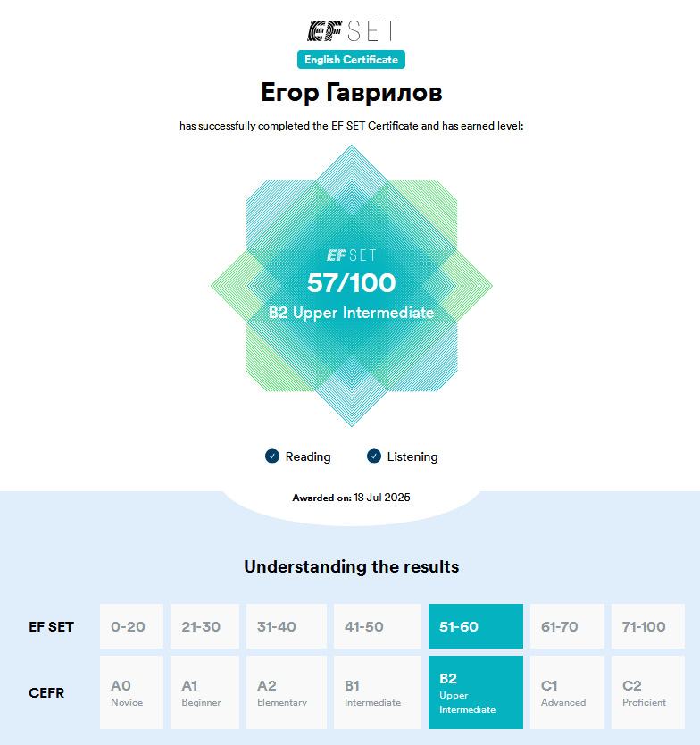Click the English Certificate badge
Viewport: 700px width, 745px height.
pyautogui.click(x=351, y=60)
